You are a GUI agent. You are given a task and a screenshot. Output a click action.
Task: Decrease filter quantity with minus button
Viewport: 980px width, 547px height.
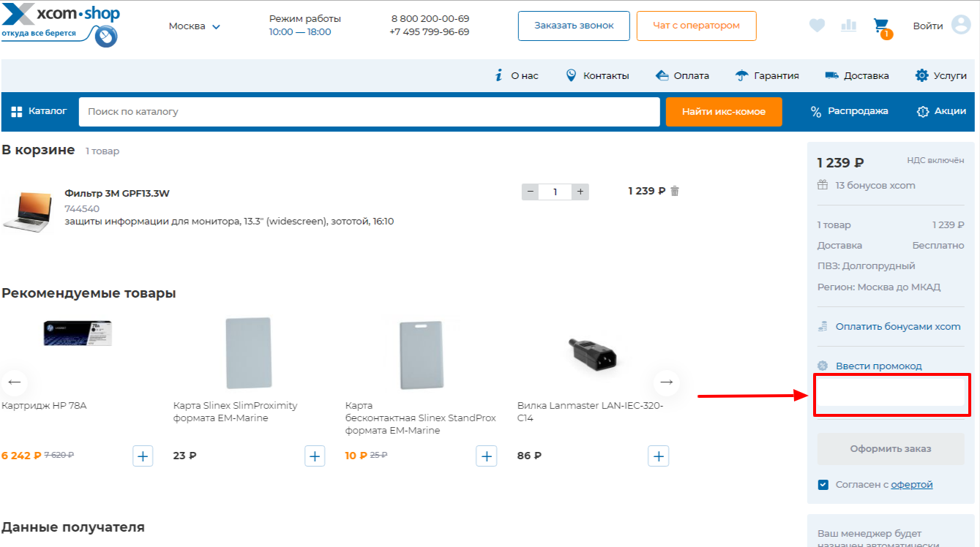[531, 192]
